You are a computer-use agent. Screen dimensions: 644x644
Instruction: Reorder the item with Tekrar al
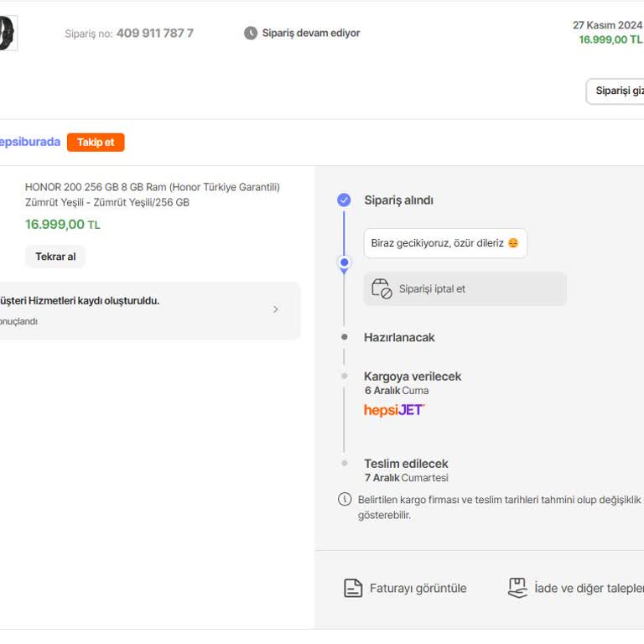click(55, 257)
